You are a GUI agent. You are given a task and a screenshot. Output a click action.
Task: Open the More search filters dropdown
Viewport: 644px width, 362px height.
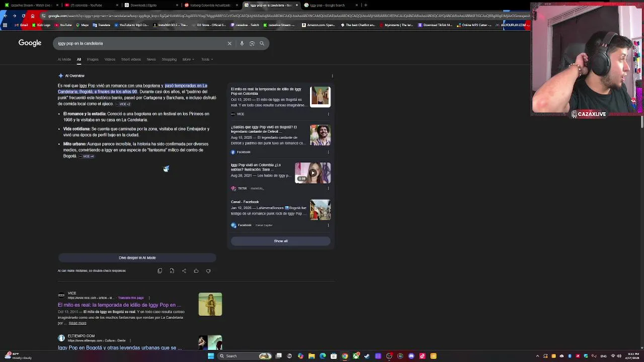tap(188, 59)
